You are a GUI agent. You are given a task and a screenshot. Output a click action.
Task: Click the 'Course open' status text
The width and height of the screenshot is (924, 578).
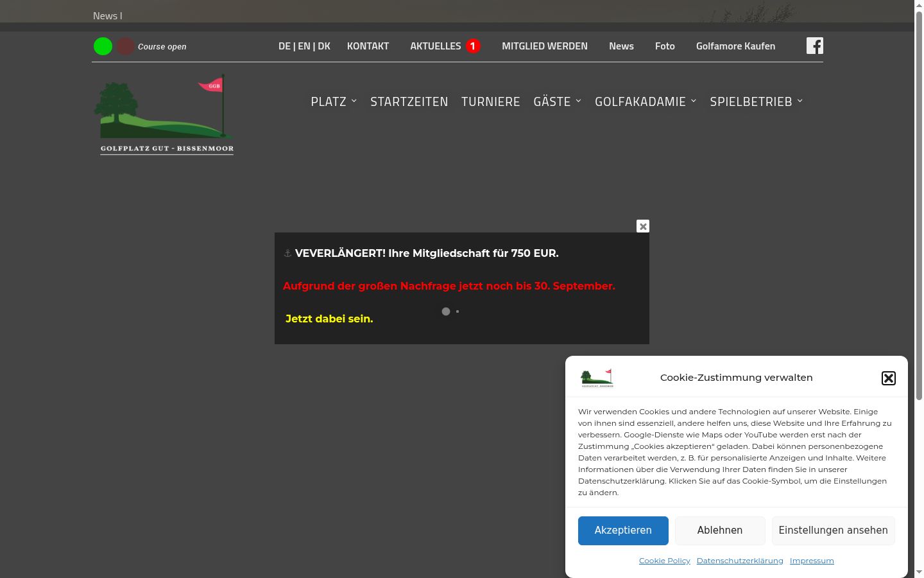[x=162, y=47]
